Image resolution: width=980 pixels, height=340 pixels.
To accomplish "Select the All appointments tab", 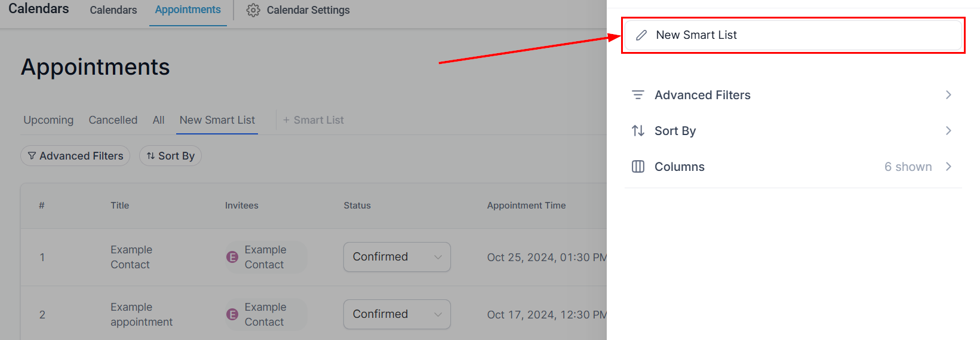I will tap(158, 120).
